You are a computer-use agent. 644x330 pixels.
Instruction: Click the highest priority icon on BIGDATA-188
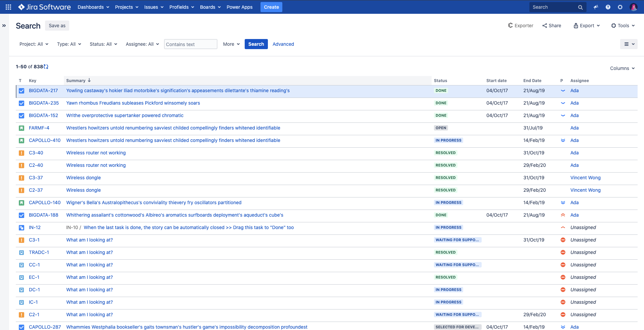click(x=563, y=215)
